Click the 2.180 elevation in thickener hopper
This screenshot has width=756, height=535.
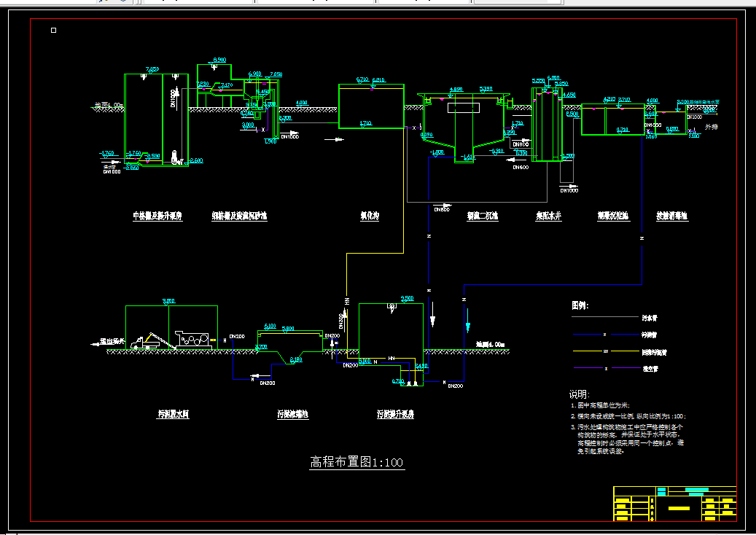pyautogui.click(x=296, y=359)
